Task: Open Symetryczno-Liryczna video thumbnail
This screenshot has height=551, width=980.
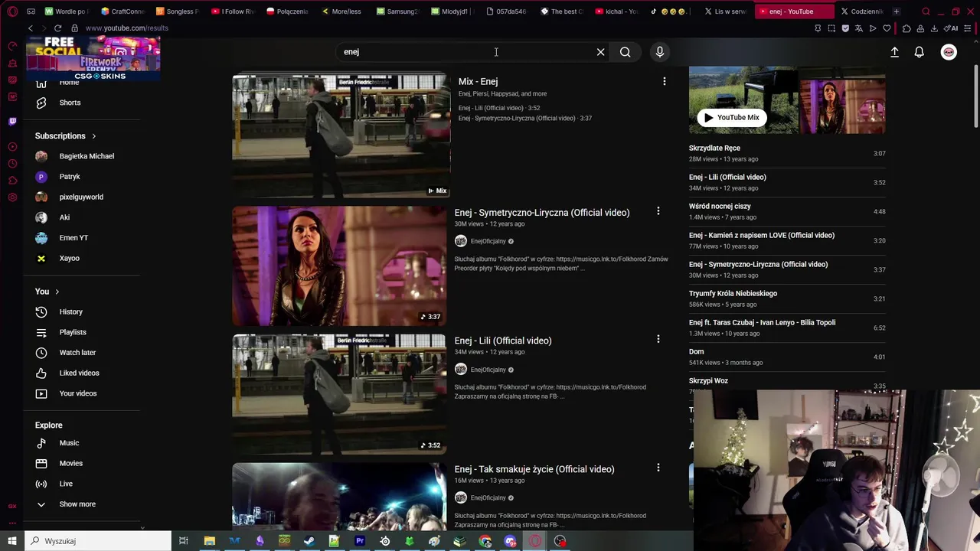Action: (339, 266)
